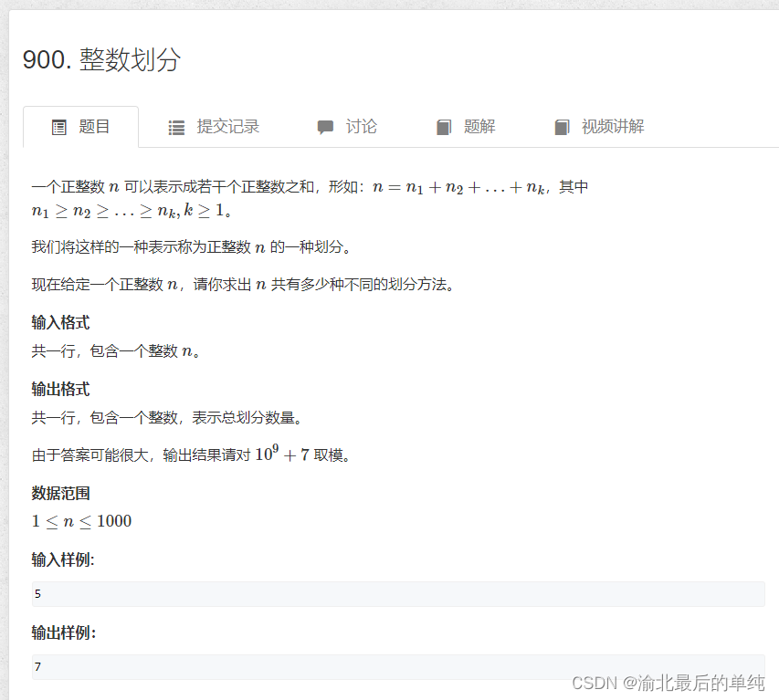Image resolution: width=779 pixels, height=700 pixels.
Task: Click the 数据范围 heading
Action: point(60,493)
